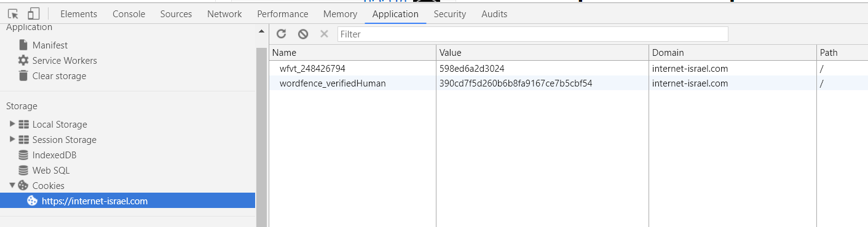Click the value 598ed6a2d3024
868x227 pixels.
(x=472, y=69)
